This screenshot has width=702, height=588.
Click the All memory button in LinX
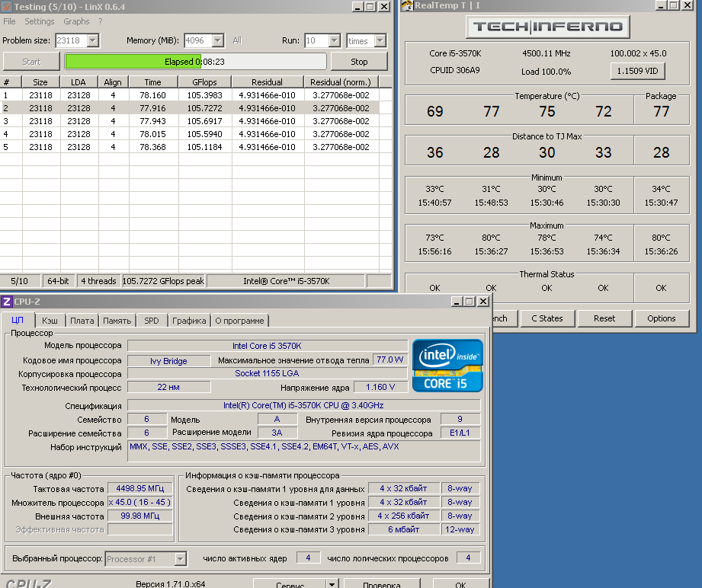(x=237, y=40)
